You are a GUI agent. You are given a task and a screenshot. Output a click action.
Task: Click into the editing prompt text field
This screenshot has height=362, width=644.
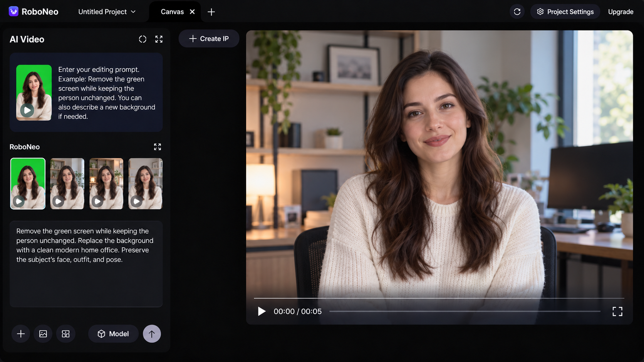click(86, 264)
